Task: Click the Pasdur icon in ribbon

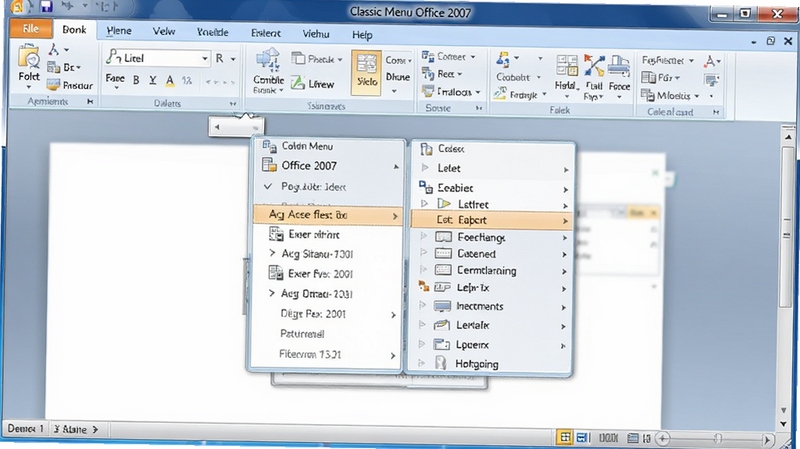Action: (x=70, y=85)
